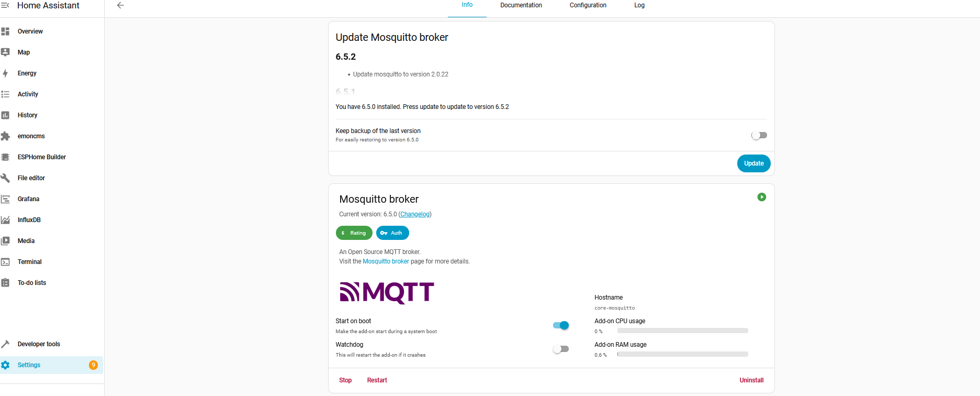
Task: Collapse the Home Assistant sidebar menu
Action: (5, 5)
